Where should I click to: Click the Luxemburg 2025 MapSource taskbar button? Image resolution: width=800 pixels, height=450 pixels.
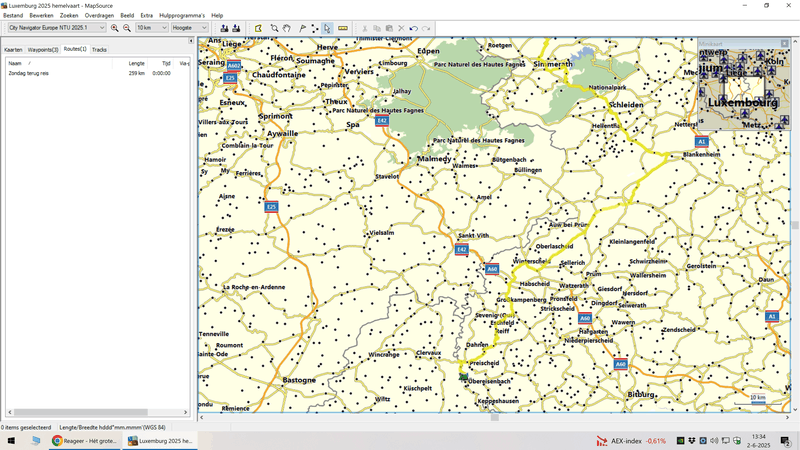pyautogui.click(x=160, y=440)
